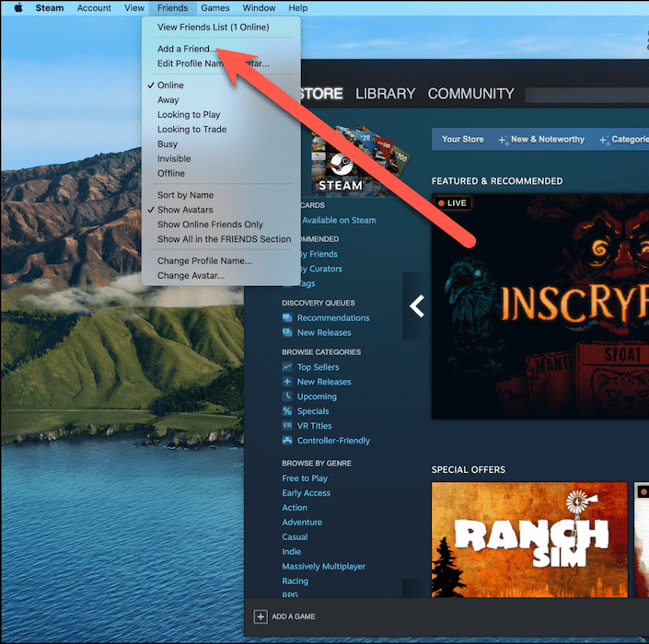The image size is (649, 644).
Task: Click the ADD A GAME button
Action: (284, 616)
